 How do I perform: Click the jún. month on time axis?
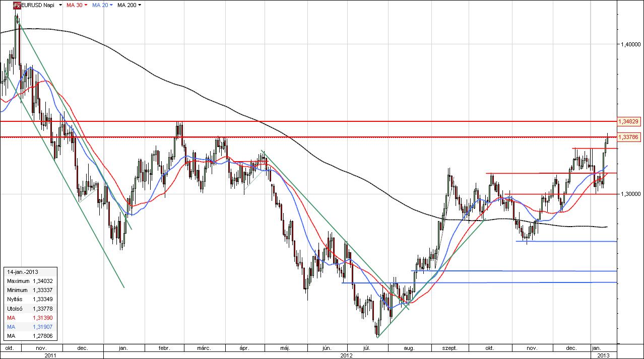(x=326, y=348)
